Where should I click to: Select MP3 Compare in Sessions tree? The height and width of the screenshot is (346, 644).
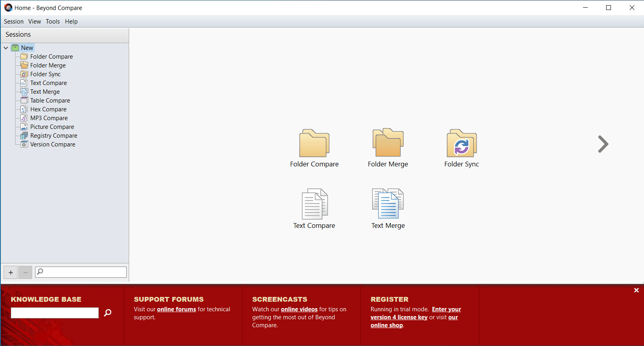pyautogui.click(x=49, y=118)
